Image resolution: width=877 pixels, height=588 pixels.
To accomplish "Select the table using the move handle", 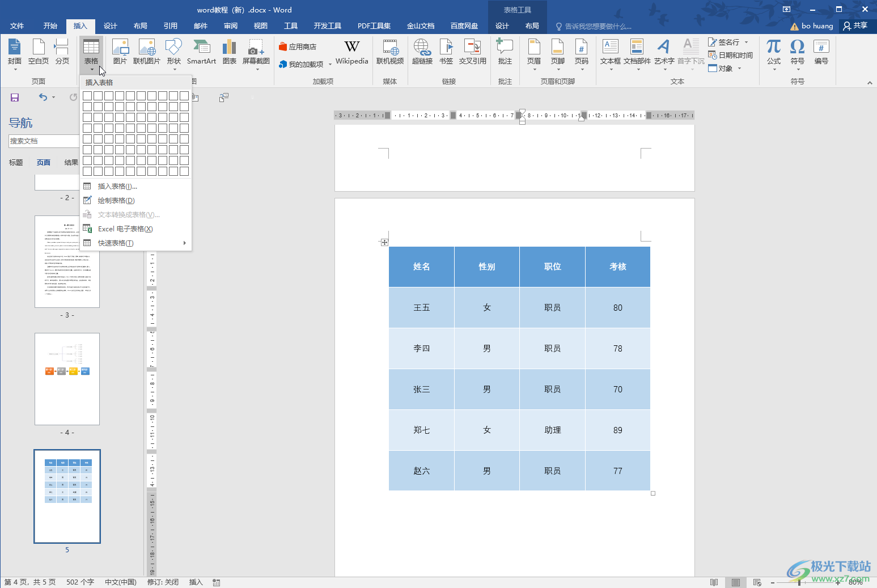I will pyautogui.click(x=384, y=242).
